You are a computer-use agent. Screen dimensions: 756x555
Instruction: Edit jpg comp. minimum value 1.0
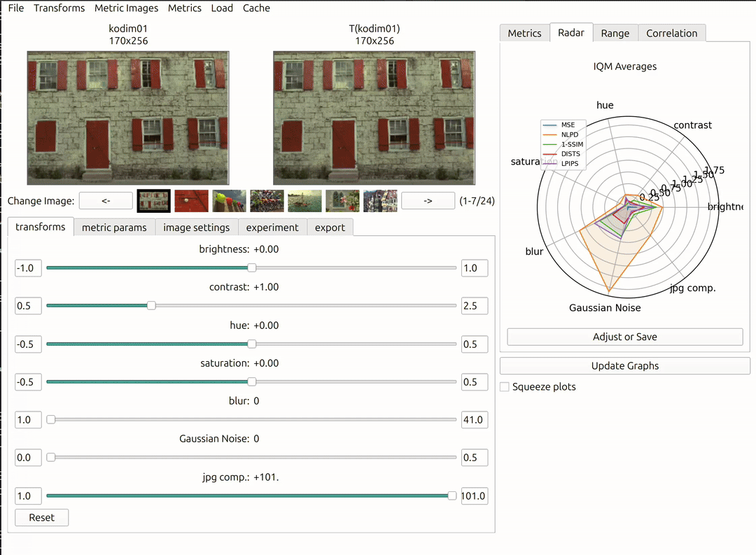click(28, 496)
